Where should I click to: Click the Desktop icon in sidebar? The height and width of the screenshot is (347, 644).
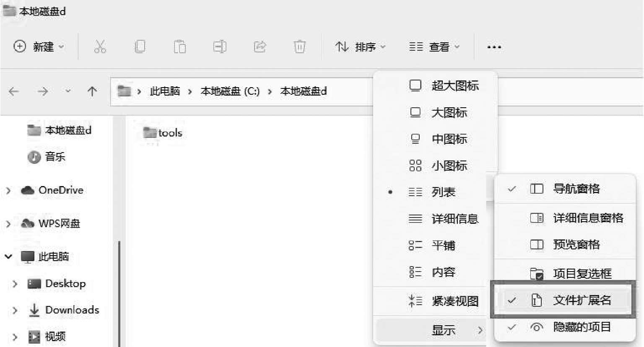(34, 284)
